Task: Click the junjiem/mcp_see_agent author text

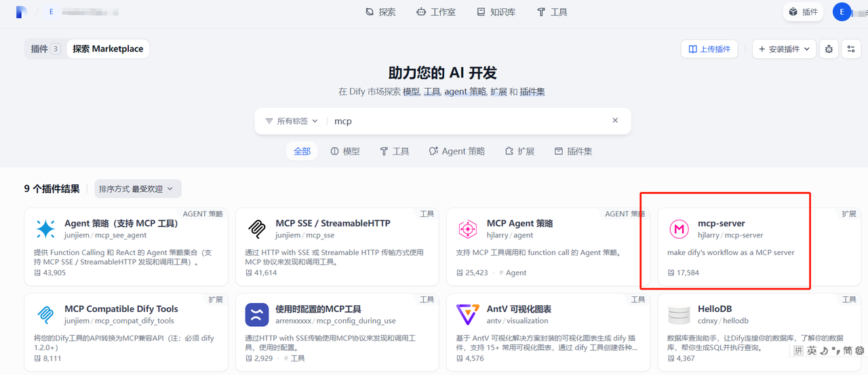Action: tap(106, 235)
